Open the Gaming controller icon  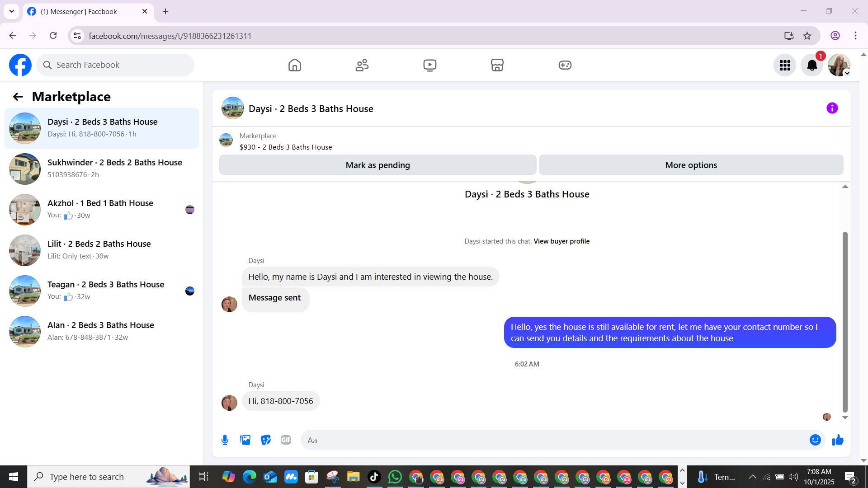(565, 65)
